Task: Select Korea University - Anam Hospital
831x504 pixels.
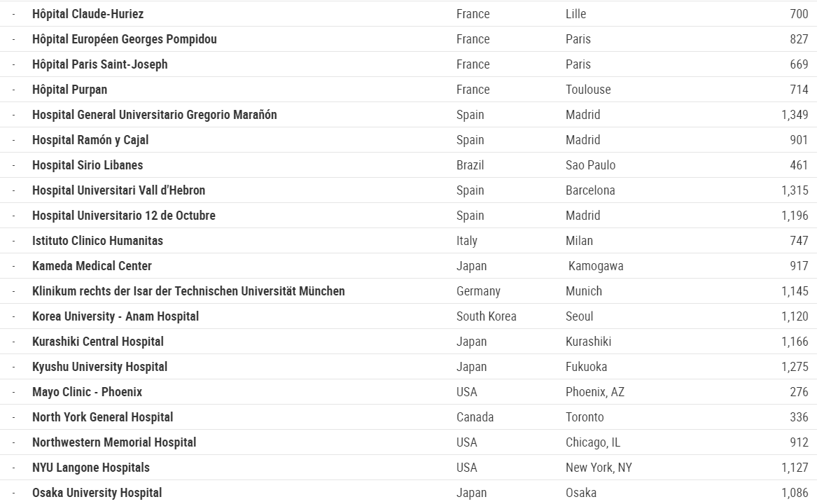Action: pyautogui.click(x=116, y=316)
